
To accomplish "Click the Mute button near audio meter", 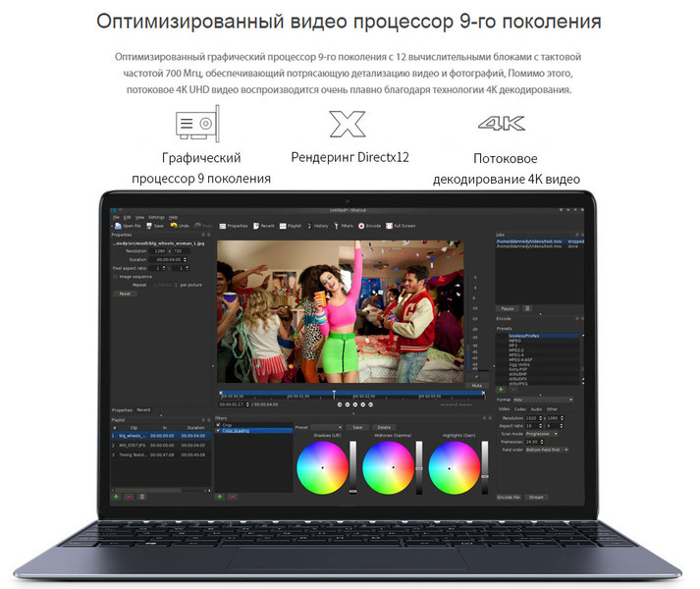I will 476,385.
